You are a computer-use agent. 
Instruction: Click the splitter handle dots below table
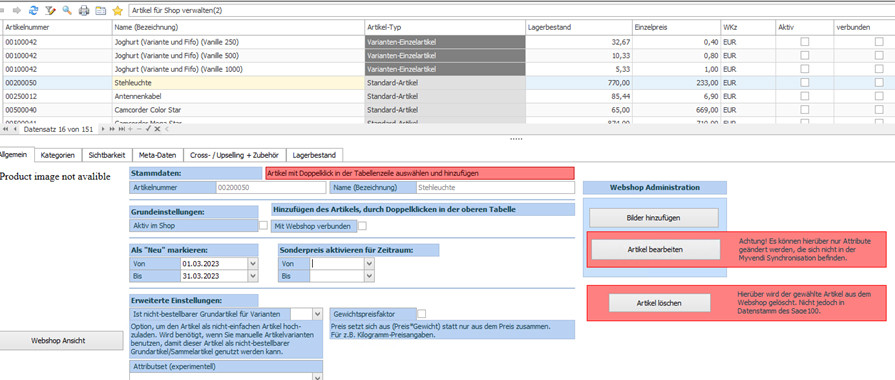tap(516, 139)
